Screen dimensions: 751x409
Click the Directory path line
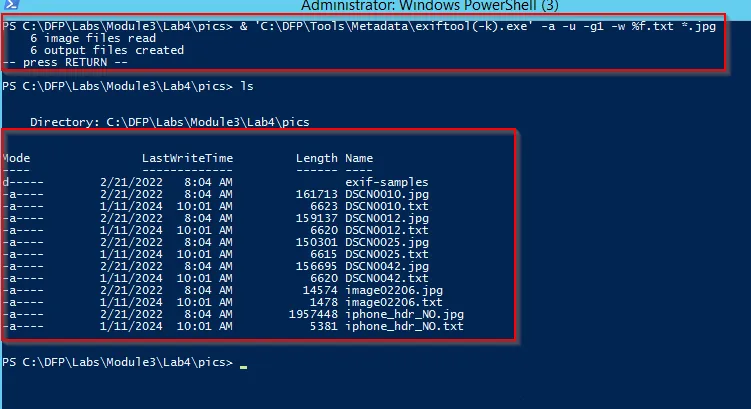(170, 122)
